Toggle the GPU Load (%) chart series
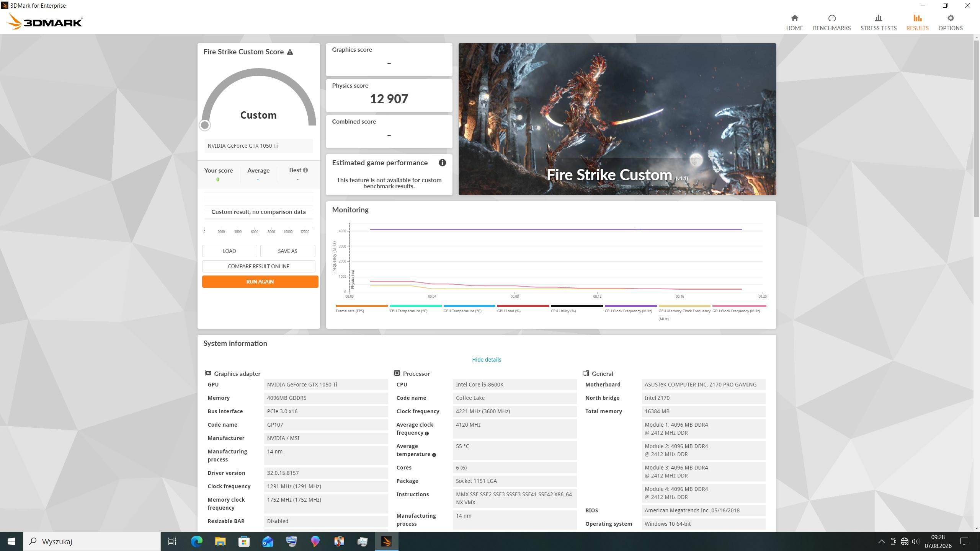Viewport: 980px width, 551px height. 523,309
